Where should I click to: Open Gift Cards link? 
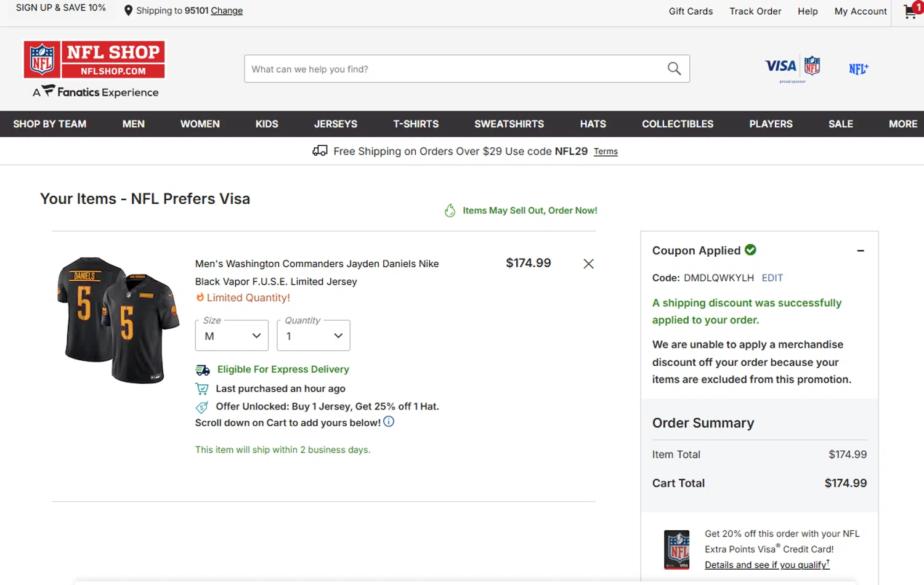pos(691,11)
